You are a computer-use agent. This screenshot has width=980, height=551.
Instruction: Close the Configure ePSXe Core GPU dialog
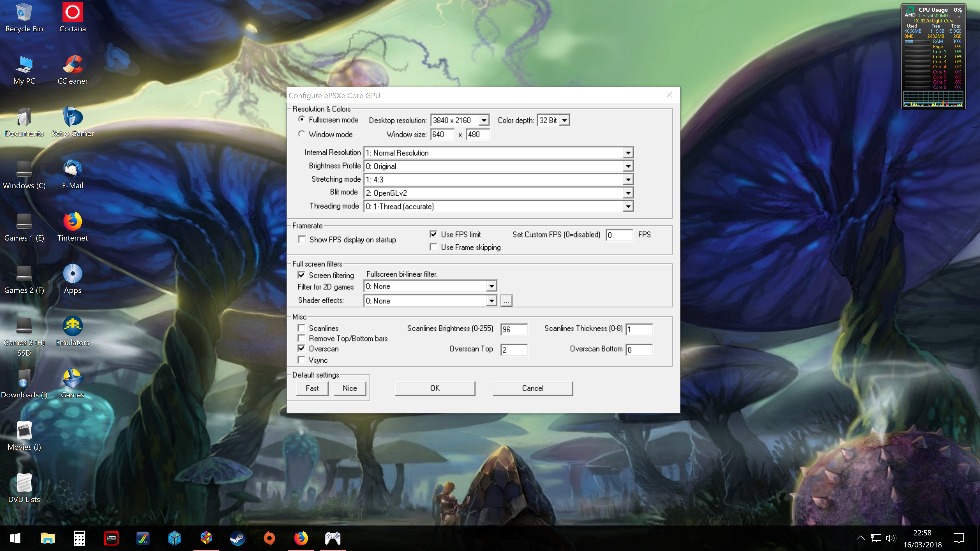pyautogui.click(x=669, y=95)
